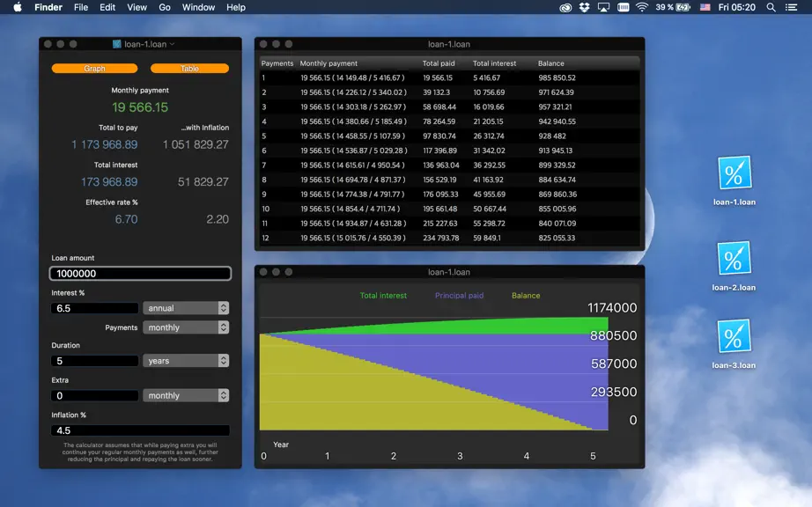Click the Loan amount input field
The height and width of the screenshot is (507, 812).
click(140, 273)
